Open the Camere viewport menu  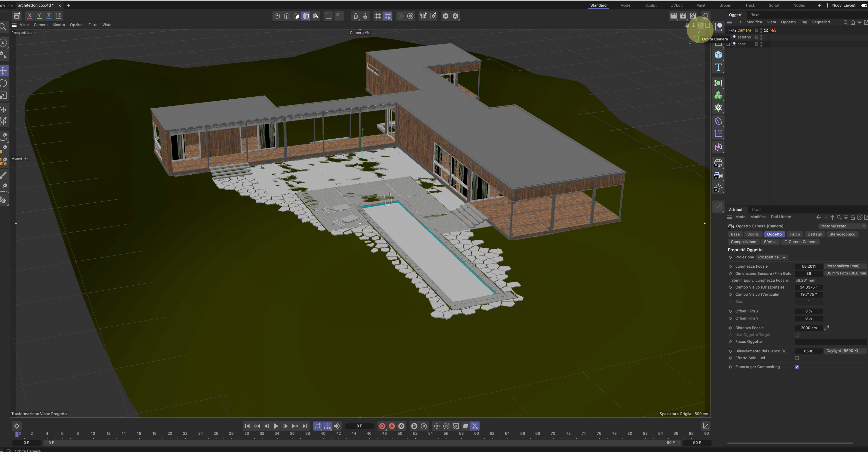point(40,25)
